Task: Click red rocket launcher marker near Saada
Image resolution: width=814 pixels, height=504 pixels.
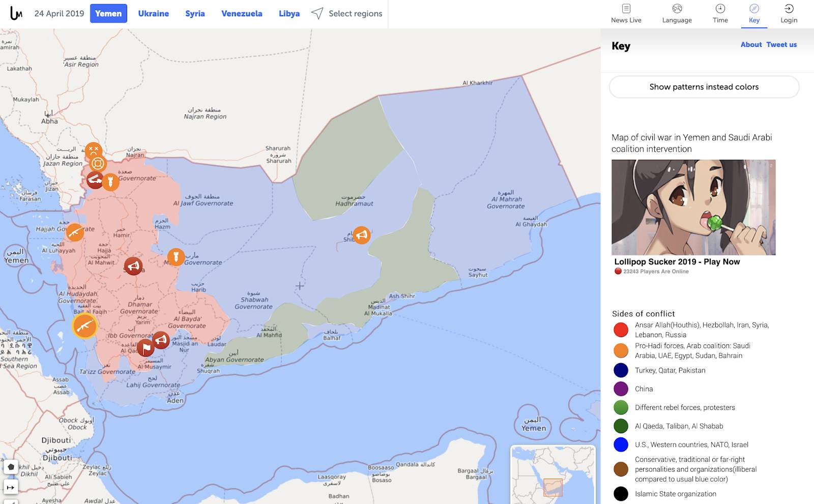Action: (x=95, y=180)
